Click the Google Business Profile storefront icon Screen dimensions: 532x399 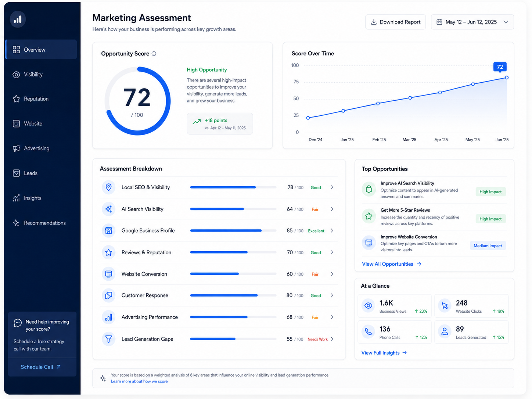(x=109, y=231)
